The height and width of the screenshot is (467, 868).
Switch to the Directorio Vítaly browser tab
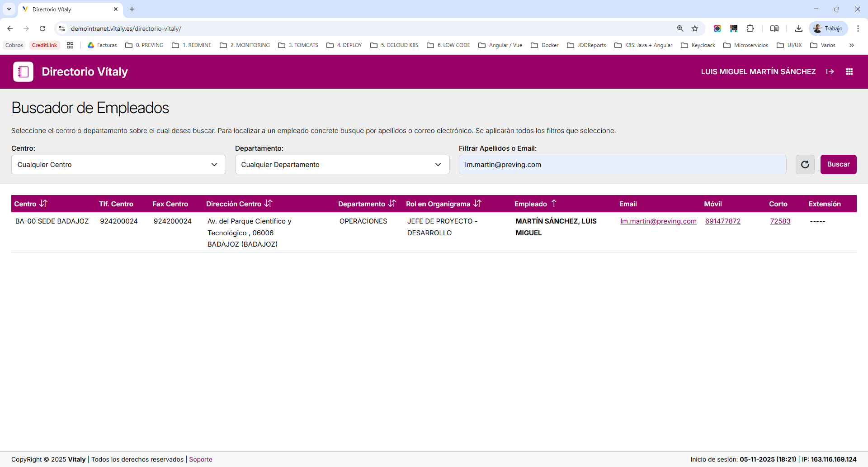coord(68,9)
